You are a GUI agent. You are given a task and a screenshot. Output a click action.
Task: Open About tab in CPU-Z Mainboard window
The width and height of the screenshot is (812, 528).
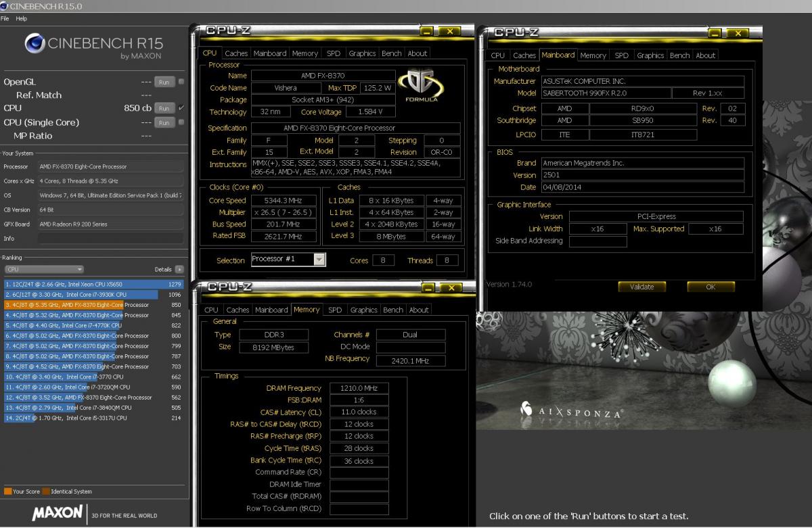(706, 55)
